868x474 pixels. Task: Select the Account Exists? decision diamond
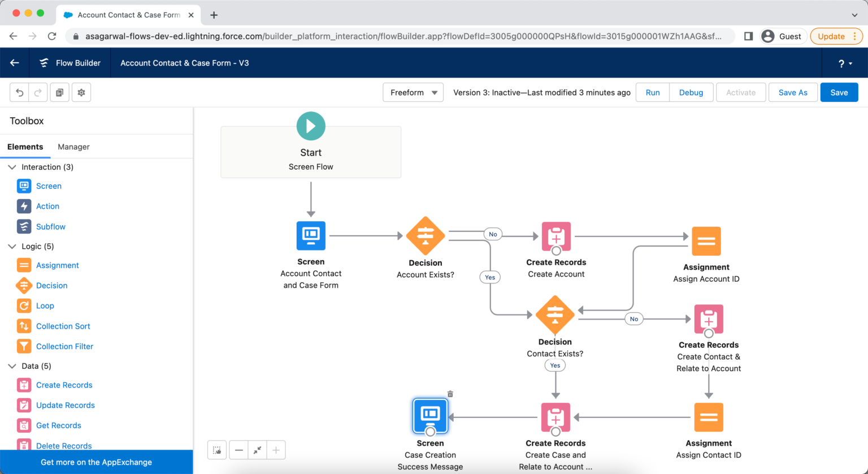pyautogui.click(x=425, y=236)
